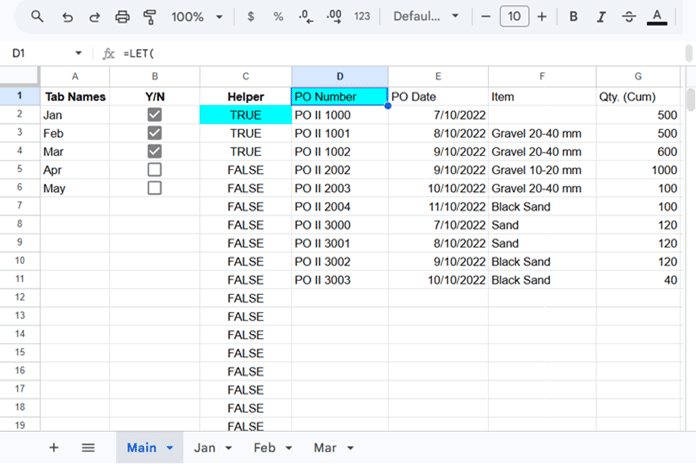The width and height of the screenshot is (696, 464).
Task: Uncheck the Mar checkbox
Action: point(154,151)
